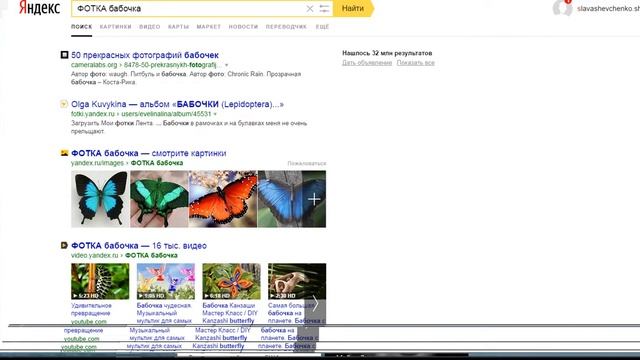Click the Пожаловаться link
The height and width of the screenshot is (360, 640).
pos(307,163)
